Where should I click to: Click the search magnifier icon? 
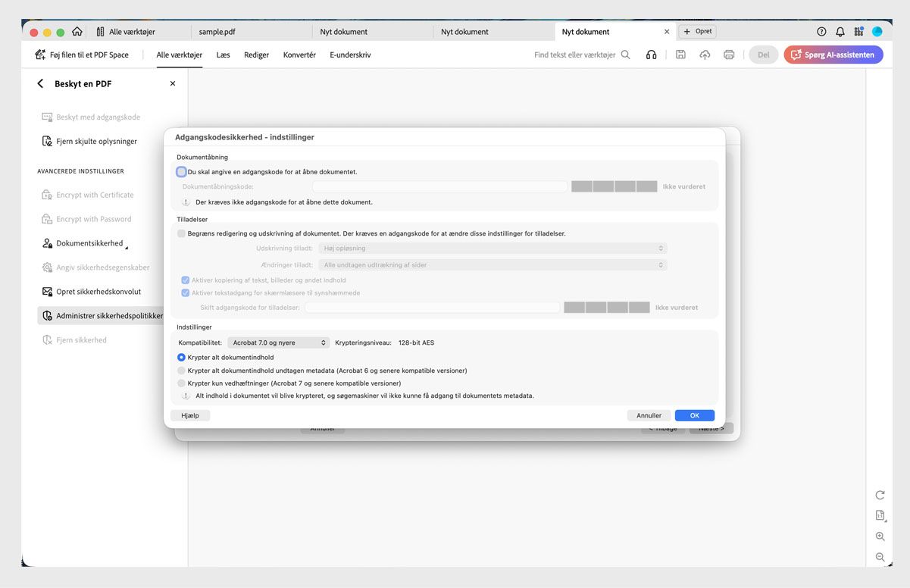click(625, 55)
